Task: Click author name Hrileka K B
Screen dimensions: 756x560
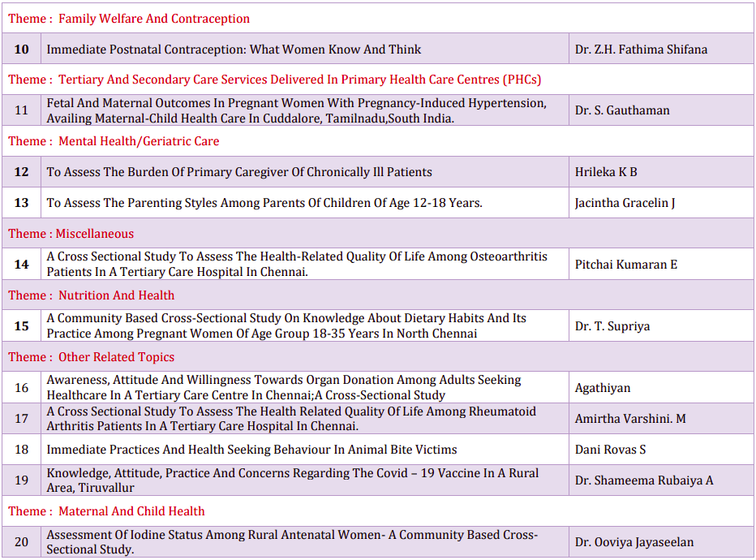Action: click(x=606, y=172)
